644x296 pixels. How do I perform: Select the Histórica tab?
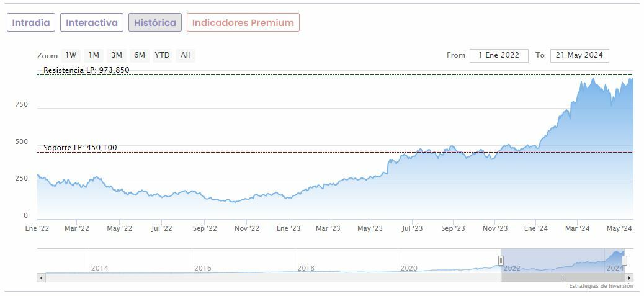(155, 23)
